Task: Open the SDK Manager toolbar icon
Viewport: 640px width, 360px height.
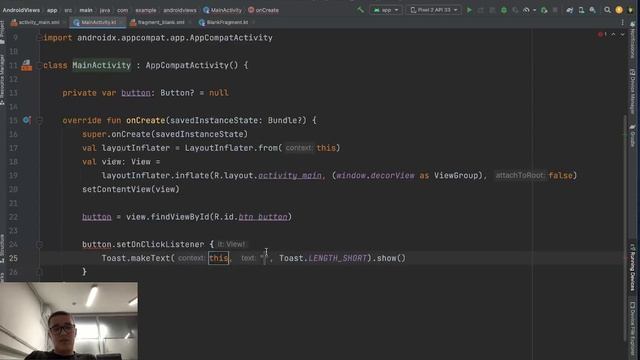Action: coord(592,10)
